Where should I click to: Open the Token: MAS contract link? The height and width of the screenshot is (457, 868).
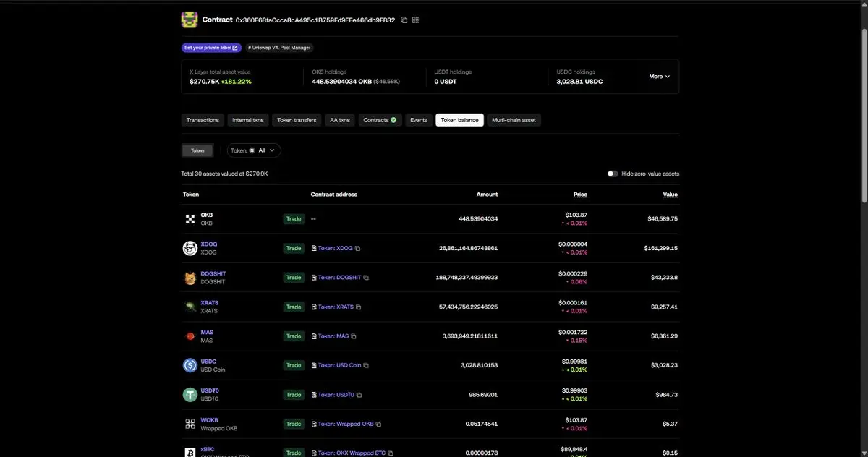333,336
